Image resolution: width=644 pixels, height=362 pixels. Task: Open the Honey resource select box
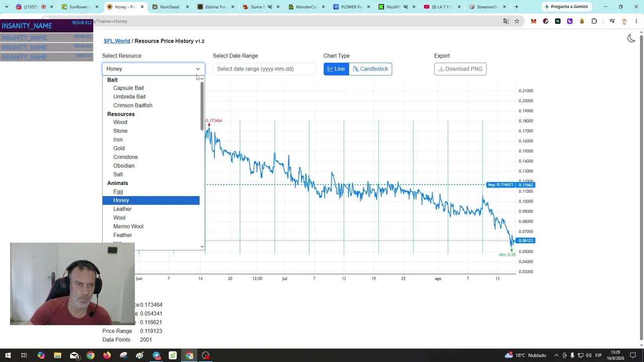click(x=153, y=69)
